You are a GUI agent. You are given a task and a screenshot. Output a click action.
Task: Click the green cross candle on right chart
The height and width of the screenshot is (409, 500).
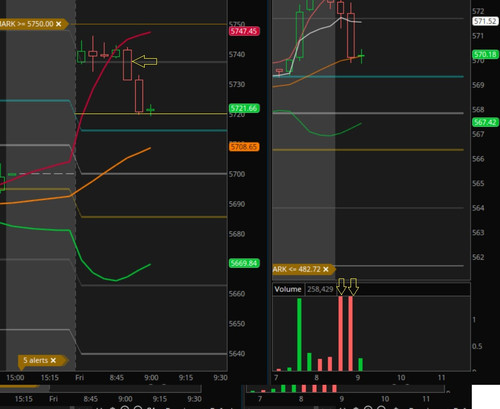pos(362,56)
